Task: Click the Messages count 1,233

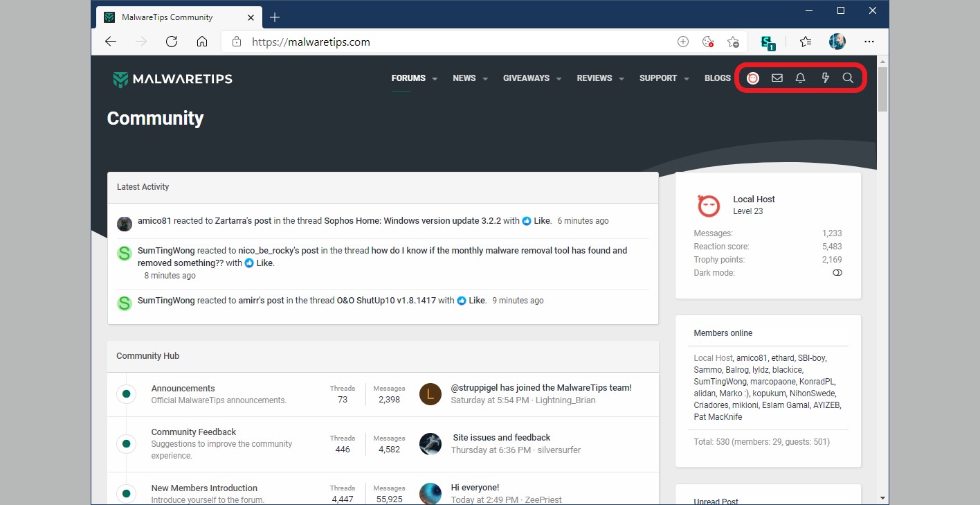Action: point(833,233)
